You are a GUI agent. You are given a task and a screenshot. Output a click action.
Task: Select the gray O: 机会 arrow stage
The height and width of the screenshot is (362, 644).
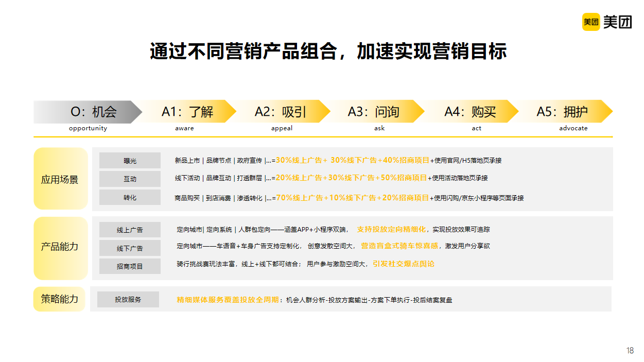tap(88, 112)
